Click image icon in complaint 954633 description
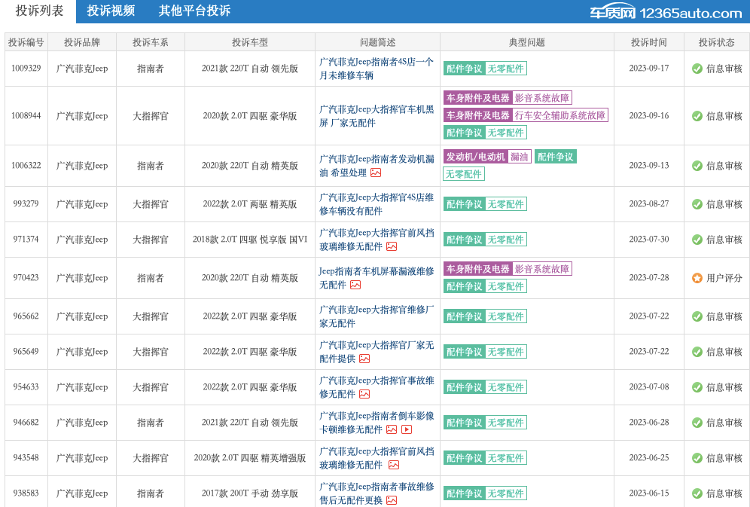750x507 pixels. (x=364, y=394)
